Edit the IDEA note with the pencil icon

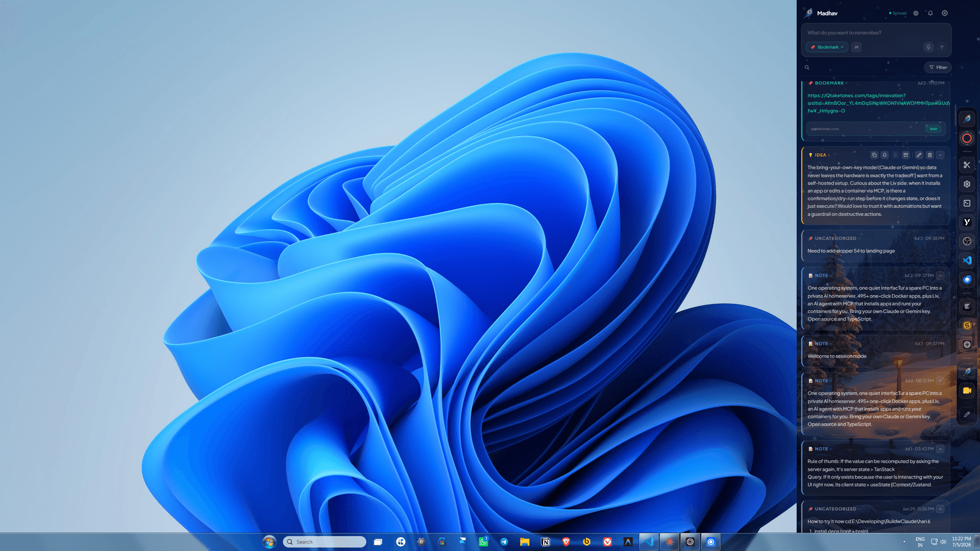click(x=919, y=155)
